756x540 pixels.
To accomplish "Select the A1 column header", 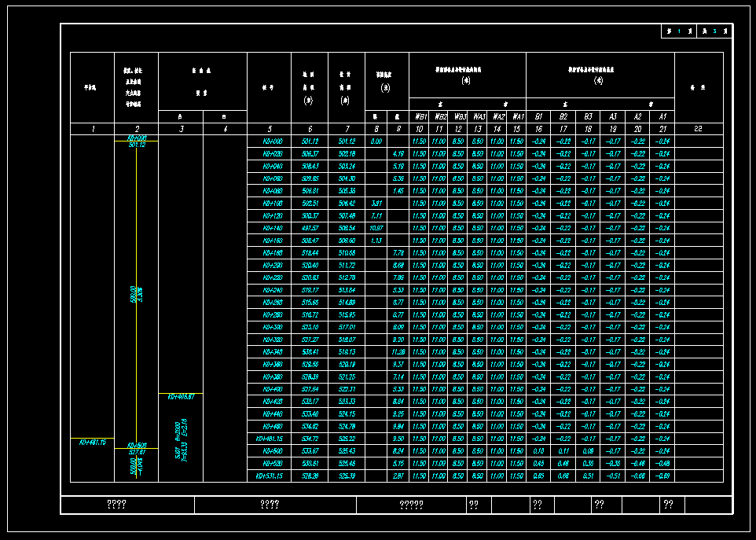I will [662, 116].
